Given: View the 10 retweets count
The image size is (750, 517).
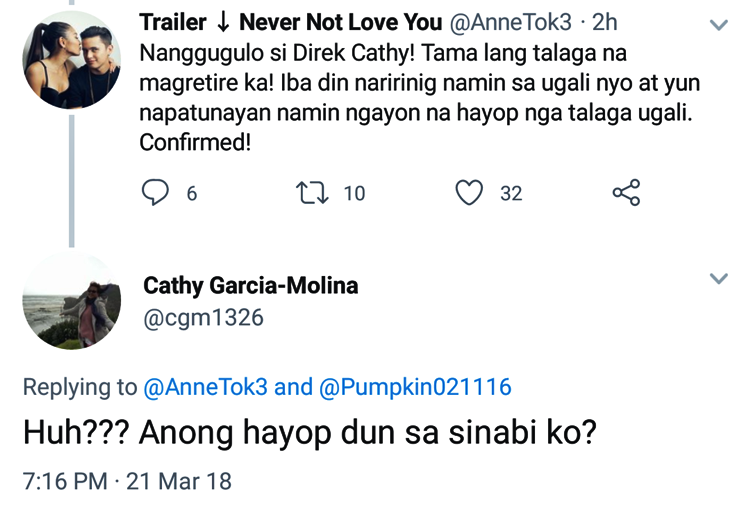Looking at the screenshot, I should [x=354, y=193].
